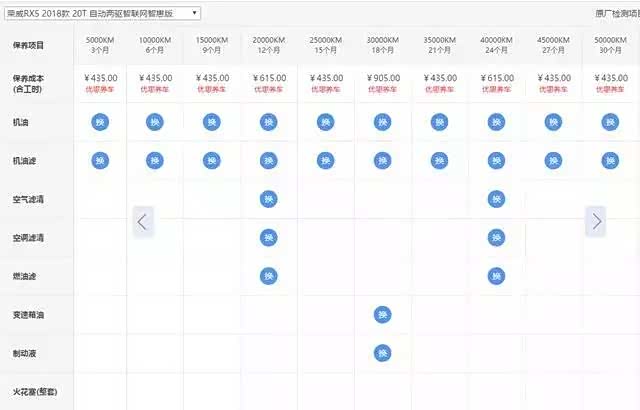Click the 制动液 row label
Viewport: 640px width, 410px height.
pyautogui.click(x=24, y=353)
